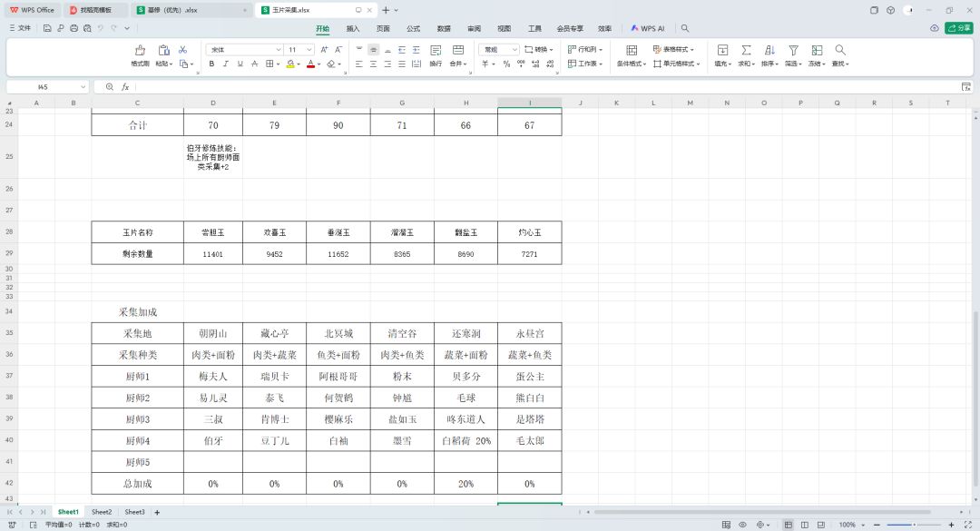Click the Sort (排序) icon
This screenshot has height=531, width=980.
click(x=769, y=50)
